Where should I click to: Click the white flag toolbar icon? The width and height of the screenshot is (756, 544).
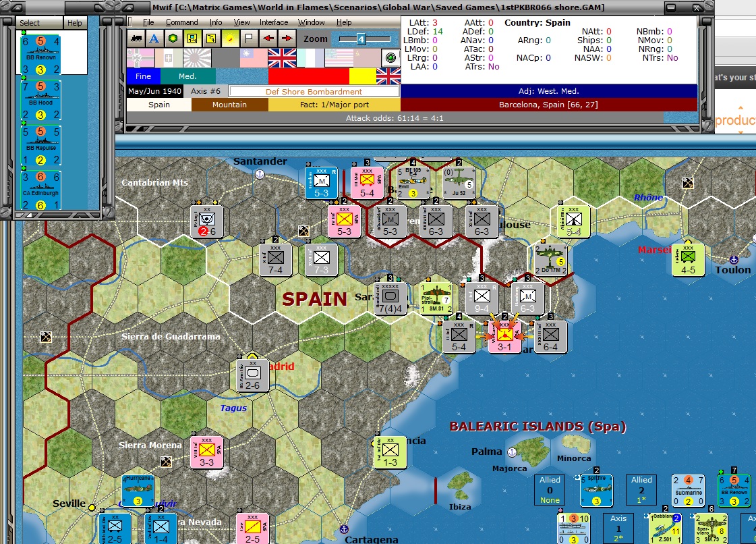click(249, 38)
